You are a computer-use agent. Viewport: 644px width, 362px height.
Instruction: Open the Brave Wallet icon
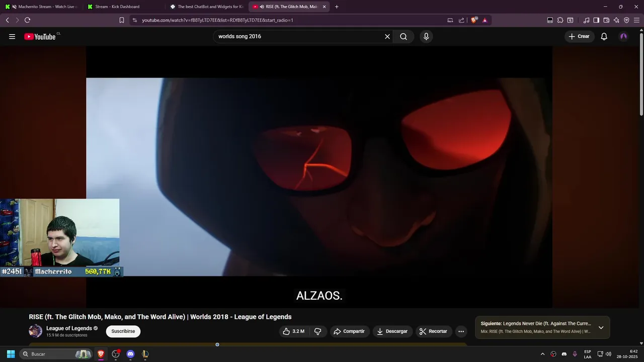[x=606, y=20]
